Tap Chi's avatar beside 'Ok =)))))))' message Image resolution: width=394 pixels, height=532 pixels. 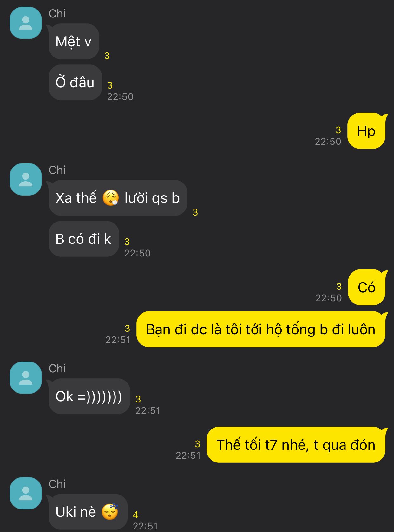point(26,378)
